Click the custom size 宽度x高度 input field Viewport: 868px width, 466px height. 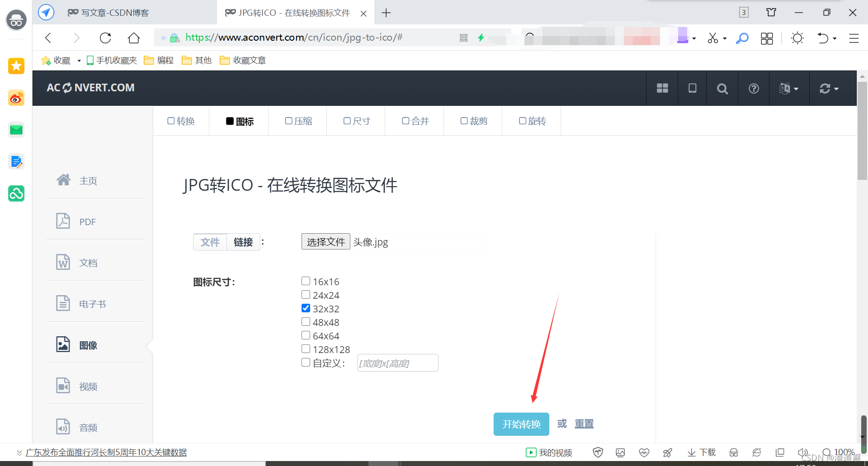397,363
